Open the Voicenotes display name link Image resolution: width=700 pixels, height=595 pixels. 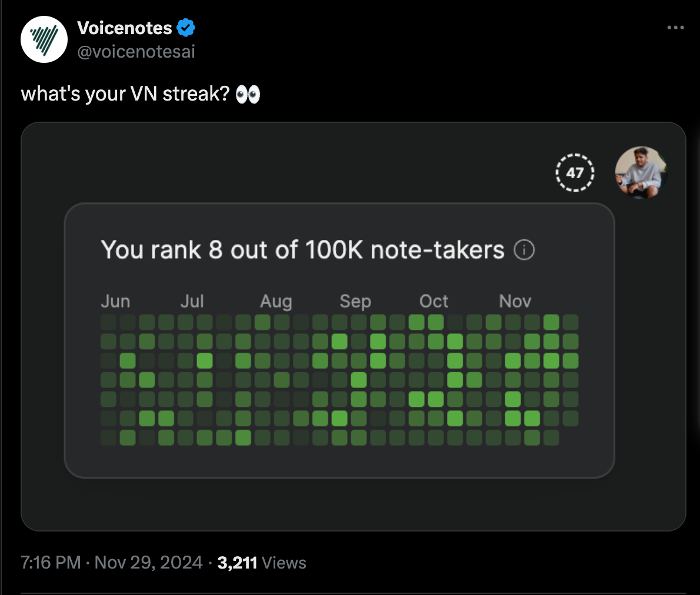tap(125, 28)
